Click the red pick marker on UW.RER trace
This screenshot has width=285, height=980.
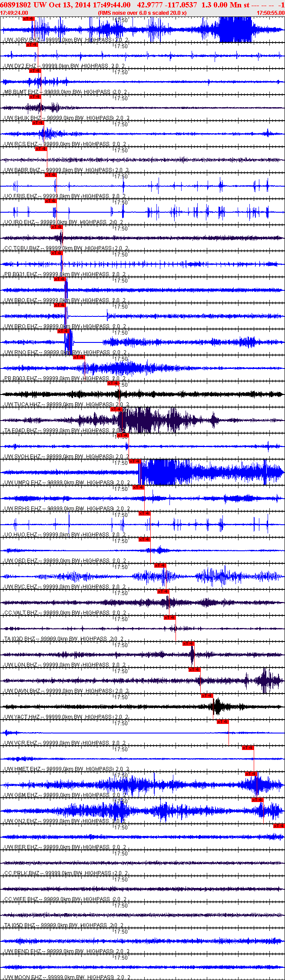[x=279, y=826]
